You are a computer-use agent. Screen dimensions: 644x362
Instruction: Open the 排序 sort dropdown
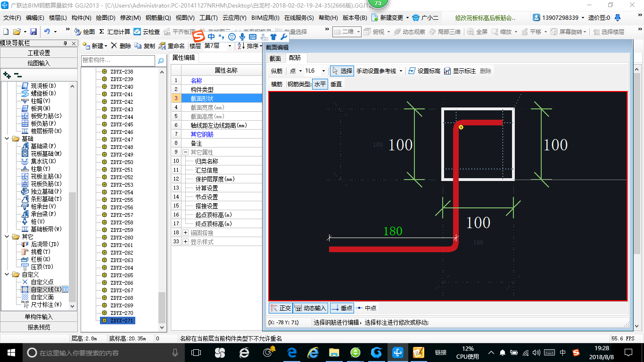[x=261, y=46]
